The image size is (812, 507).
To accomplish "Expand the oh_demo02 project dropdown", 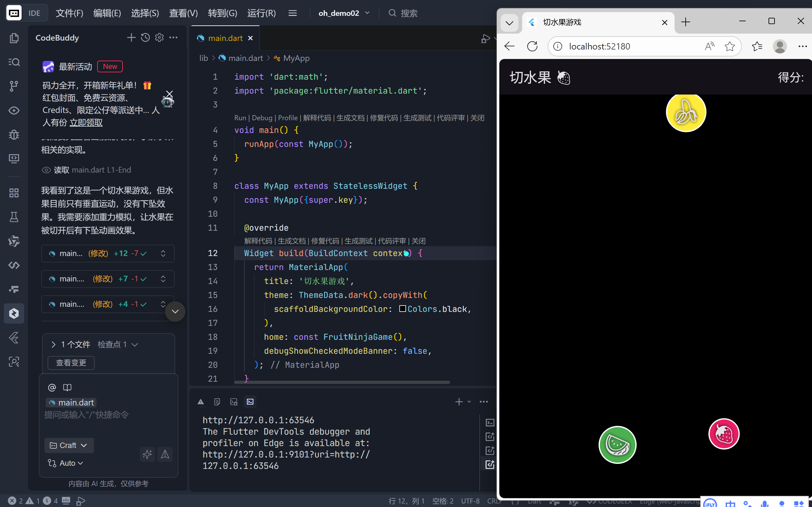I will point(344,13).
